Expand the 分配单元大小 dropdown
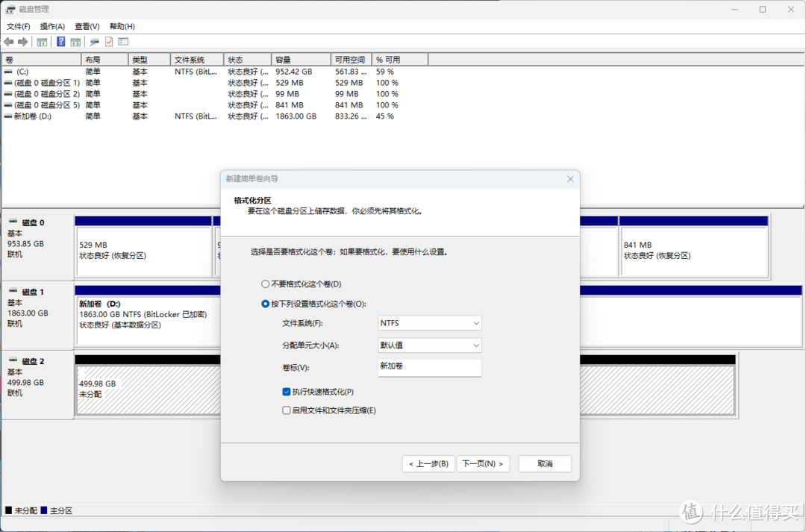This screenshot has height=532, width=806. point(430,345)
